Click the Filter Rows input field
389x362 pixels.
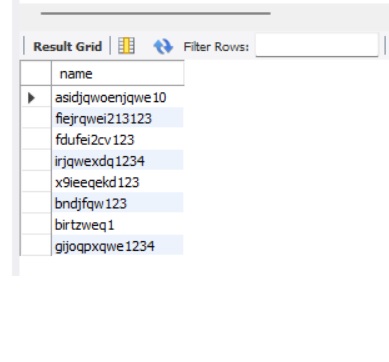317,45
